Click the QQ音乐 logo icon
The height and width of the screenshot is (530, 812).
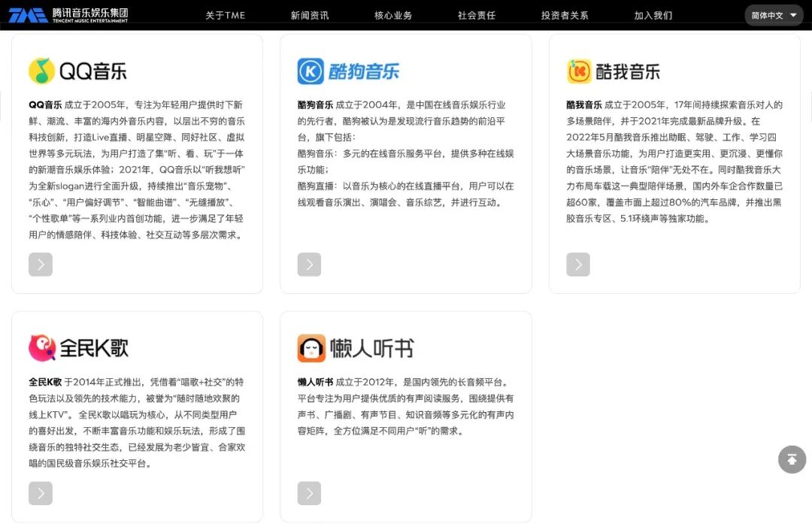tap(41, 71)
